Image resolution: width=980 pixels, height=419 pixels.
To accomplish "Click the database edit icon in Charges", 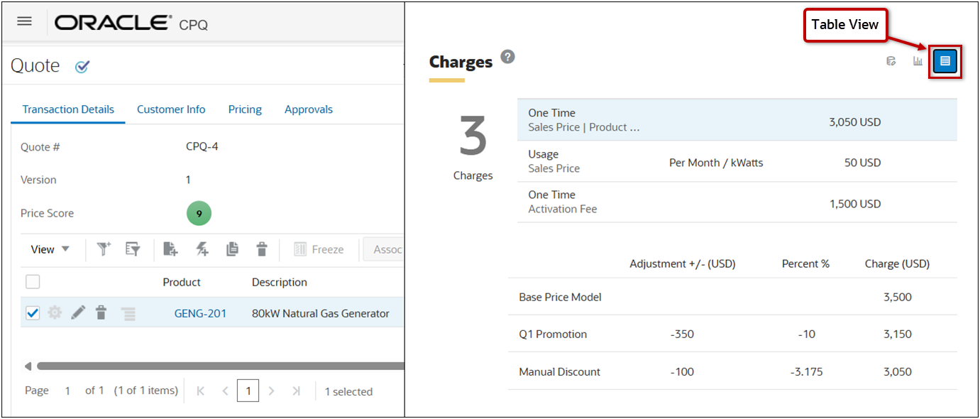I will [x=891, y=62].
